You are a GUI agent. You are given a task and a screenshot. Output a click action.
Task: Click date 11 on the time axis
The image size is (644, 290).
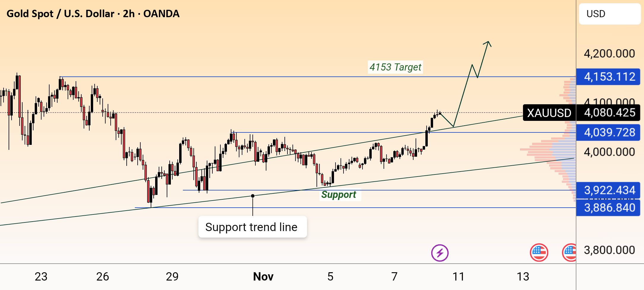pyautogui.click(x=458, y=277)
